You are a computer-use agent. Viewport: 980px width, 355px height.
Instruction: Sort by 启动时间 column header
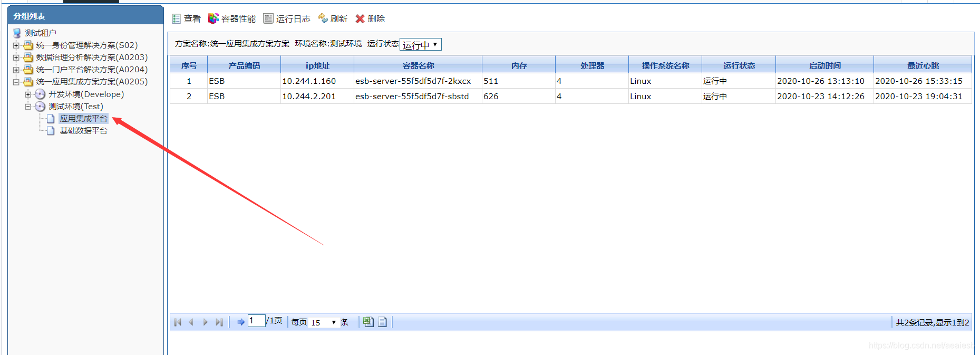click(x=825, y=65)
